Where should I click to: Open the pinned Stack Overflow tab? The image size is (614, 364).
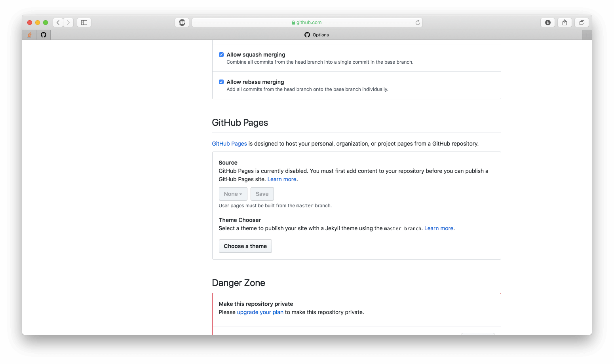29,35
